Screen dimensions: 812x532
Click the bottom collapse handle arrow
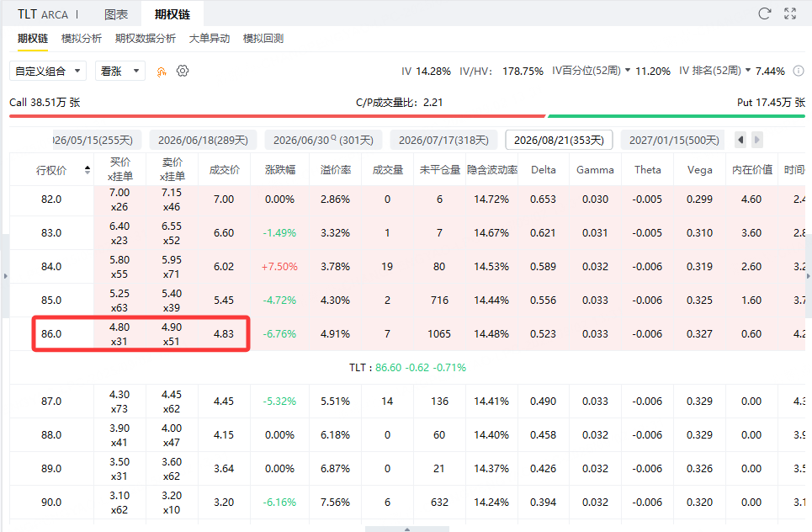407,529
